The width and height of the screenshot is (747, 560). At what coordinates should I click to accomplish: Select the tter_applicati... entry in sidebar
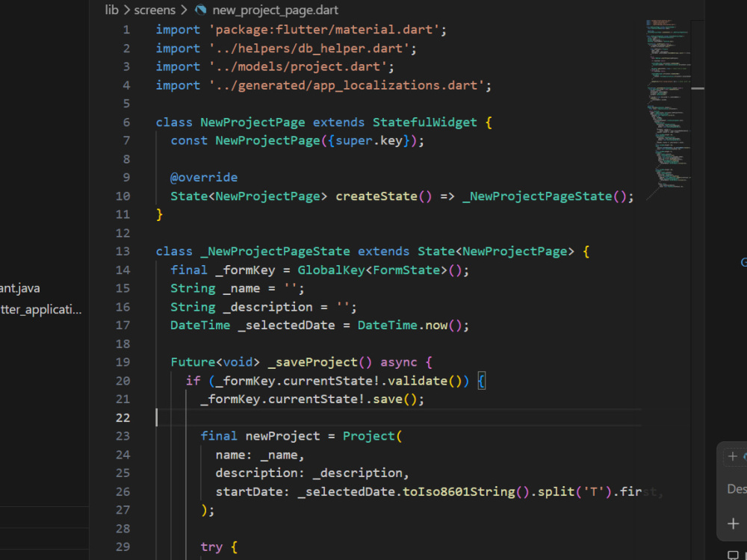coord(41,310)
